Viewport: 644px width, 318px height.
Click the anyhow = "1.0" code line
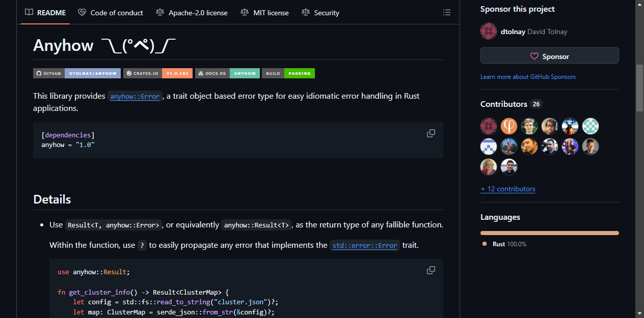68,145
